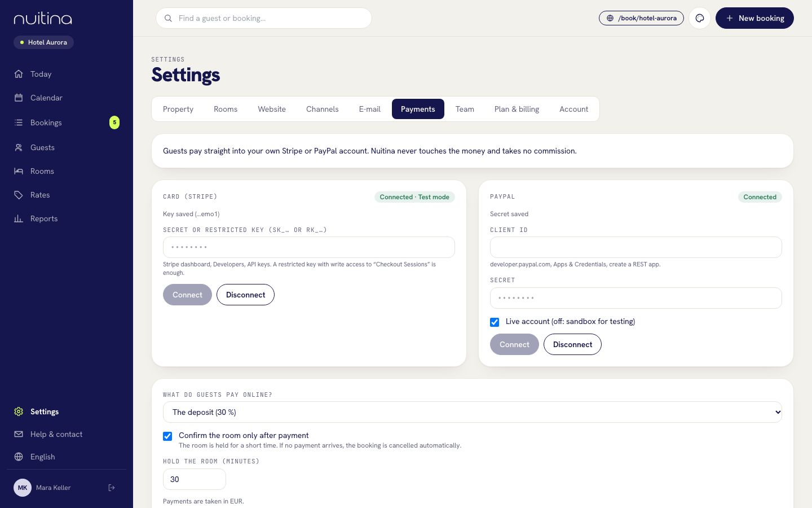Open the E-mail tab
Image resolution: width=812 pixels, height=508 pixels.
click(370, 109)
